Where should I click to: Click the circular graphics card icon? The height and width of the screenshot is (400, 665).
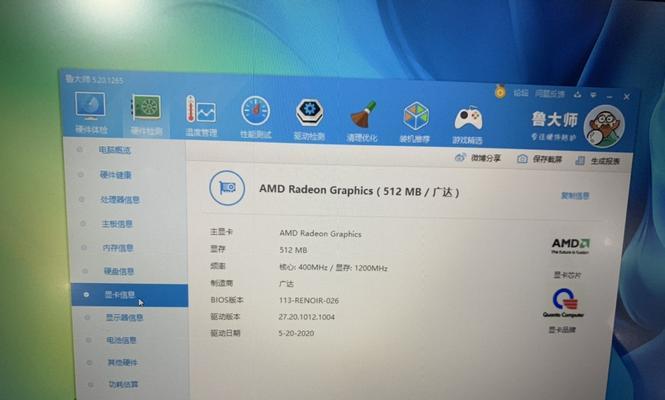click(x=227, y=188)
